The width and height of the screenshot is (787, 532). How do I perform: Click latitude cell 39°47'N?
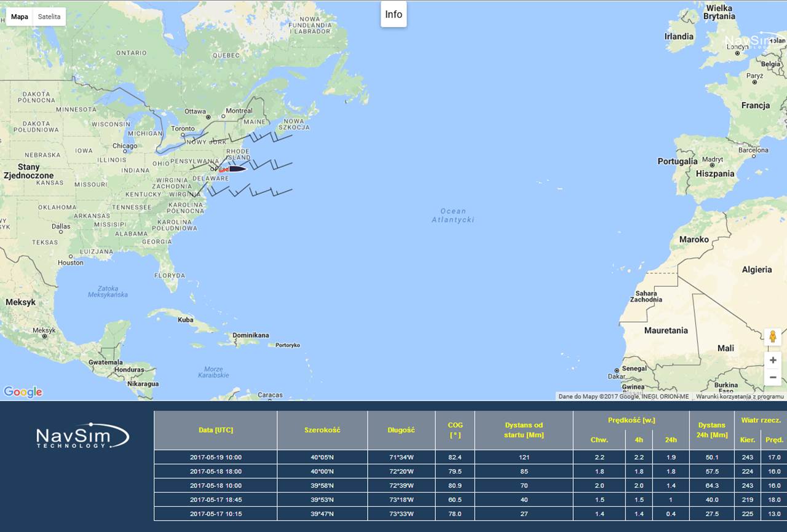(322, 514)
